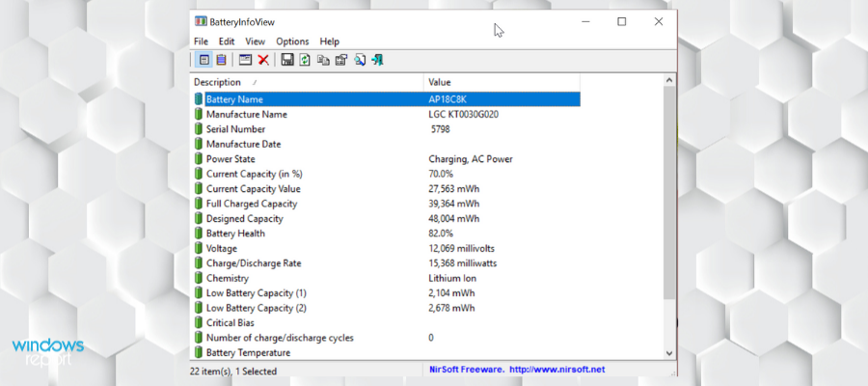This screenshot has width=868, height=386.
Task: Click the vertical scrollbar thumb
Action: coord(669,194)
